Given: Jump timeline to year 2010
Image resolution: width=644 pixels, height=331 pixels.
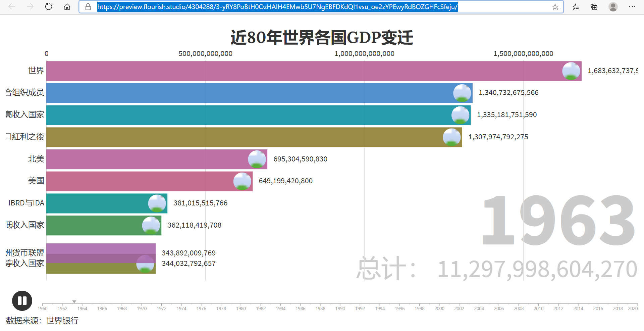Looking at the screenshot, I should (539, 309).
